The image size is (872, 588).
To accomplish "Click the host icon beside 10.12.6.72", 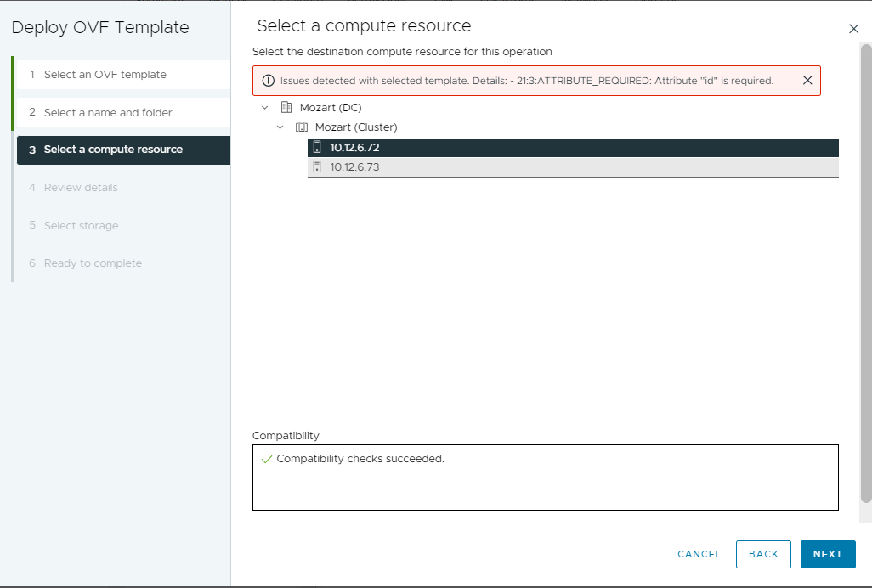I will pos(317,147).
